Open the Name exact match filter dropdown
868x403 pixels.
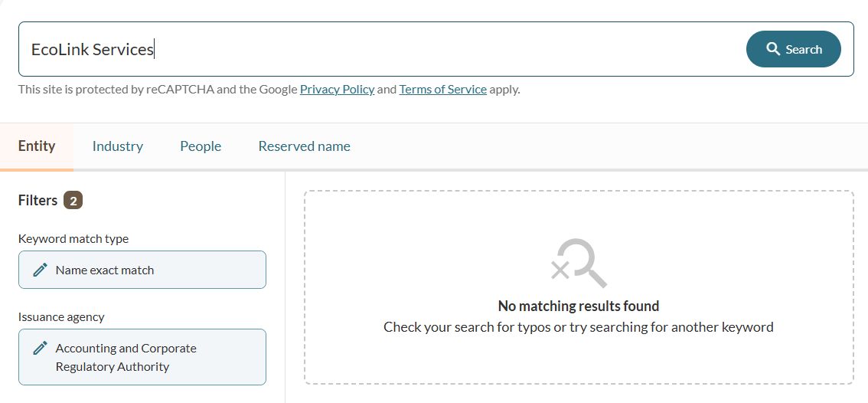tap(142, 270)
